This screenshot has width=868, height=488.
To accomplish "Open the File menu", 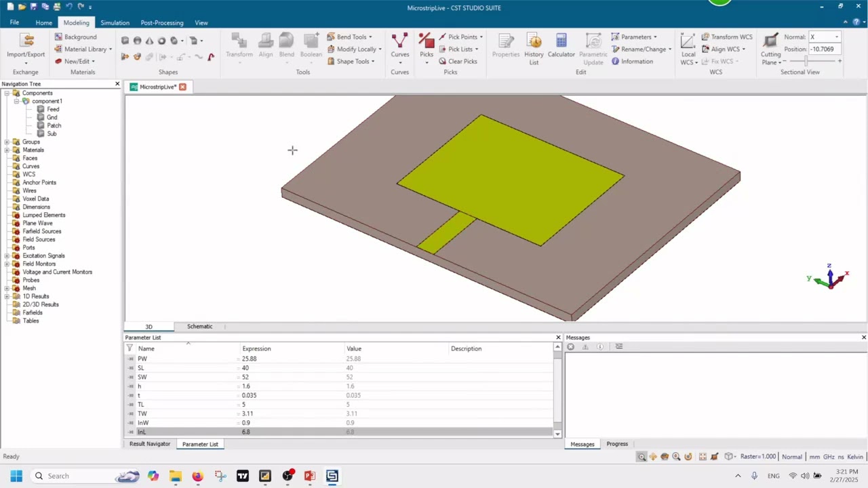I will (14, 22).
